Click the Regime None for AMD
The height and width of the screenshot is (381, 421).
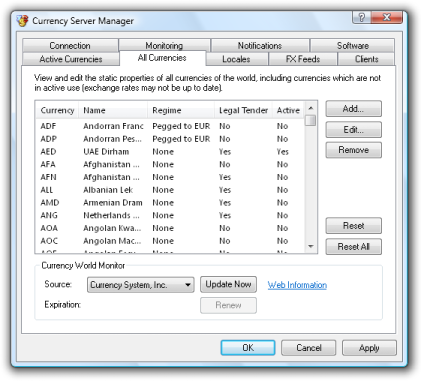click(163, 203)
